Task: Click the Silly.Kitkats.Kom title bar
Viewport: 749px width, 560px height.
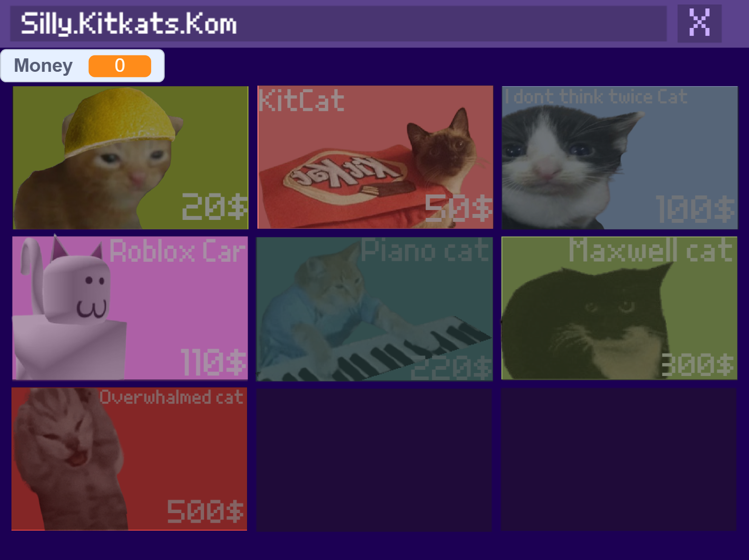Action: (338, 23)
